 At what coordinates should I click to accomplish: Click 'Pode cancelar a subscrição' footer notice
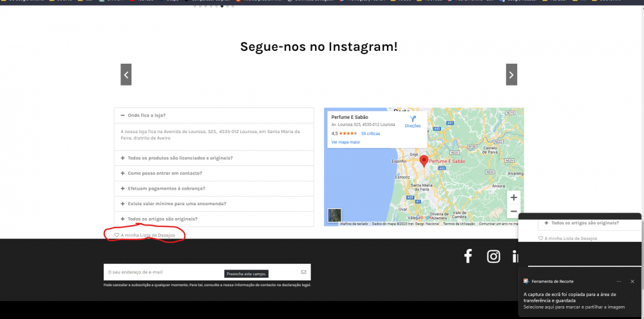click(x=207, y=284)
